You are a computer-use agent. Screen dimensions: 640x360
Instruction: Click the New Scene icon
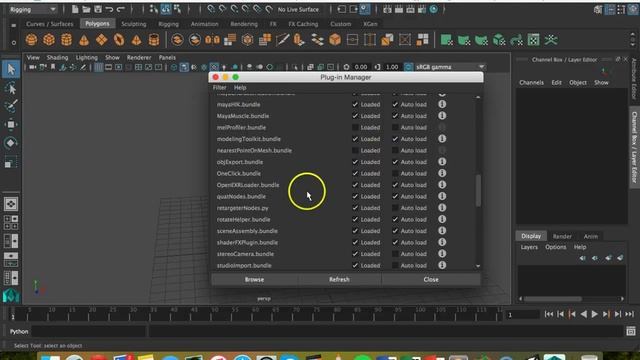click(x=75, y=9)
